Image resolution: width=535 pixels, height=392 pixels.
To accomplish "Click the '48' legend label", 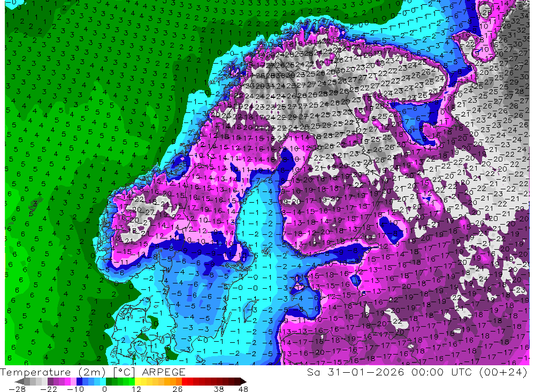I will coord(243,389).
